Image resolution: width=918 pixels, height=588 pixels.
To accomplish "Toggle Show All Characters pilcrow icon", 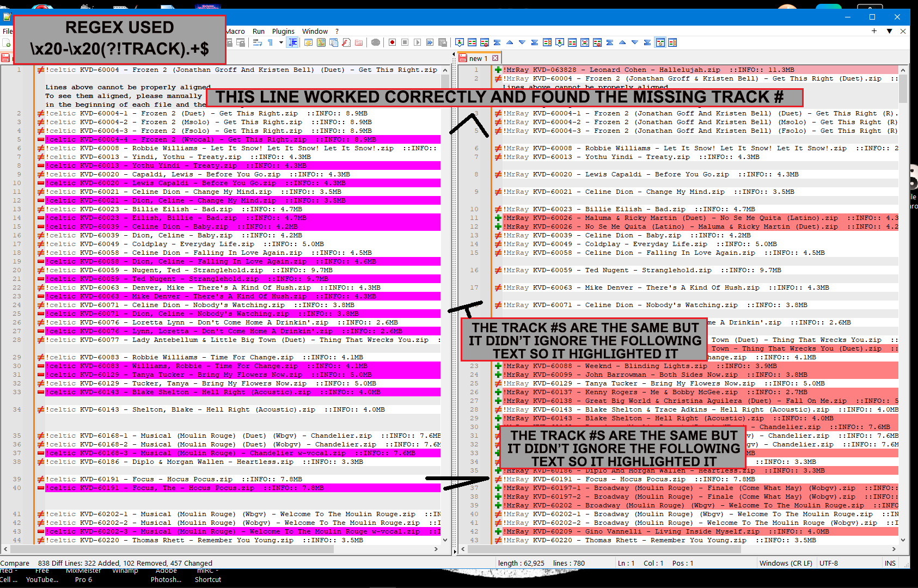I will 270,42.
